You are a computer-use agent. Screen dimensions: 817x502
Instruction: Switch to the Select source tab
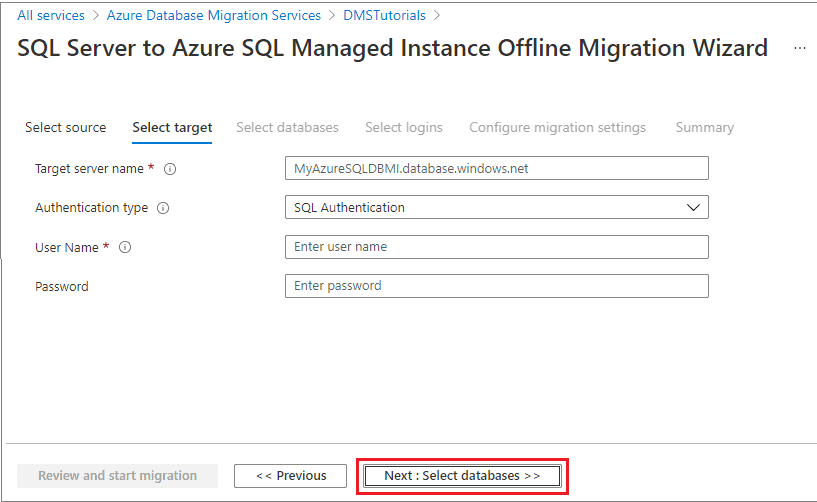coord(65,127)
